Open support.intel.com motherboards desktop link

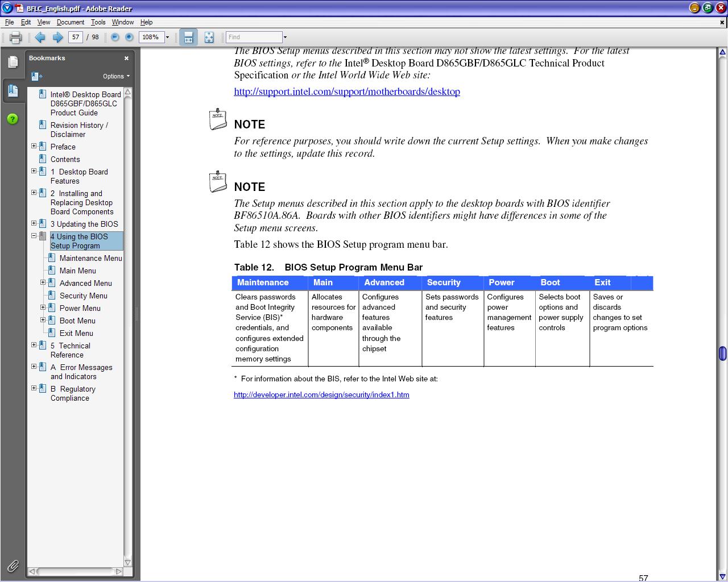click(347, 92)
